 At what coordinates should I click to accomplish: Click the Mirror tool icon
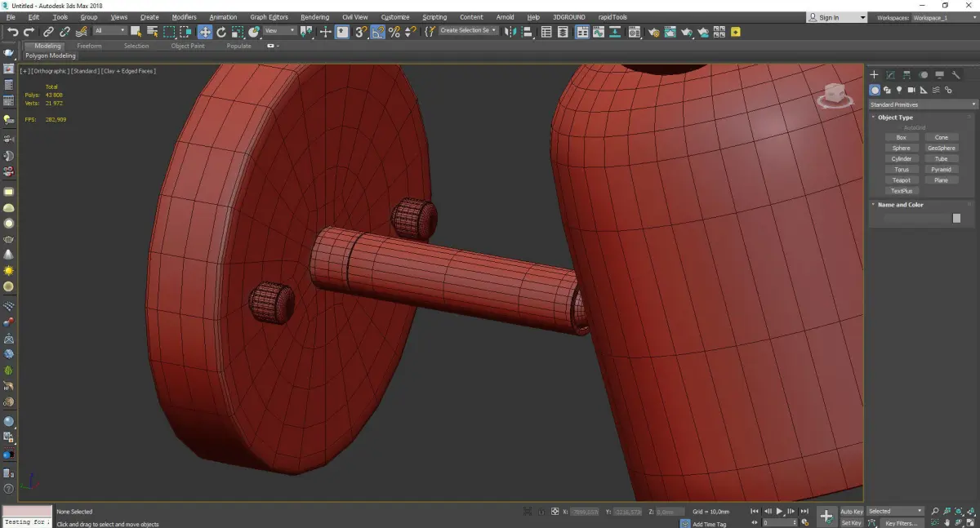click(510, 32)
